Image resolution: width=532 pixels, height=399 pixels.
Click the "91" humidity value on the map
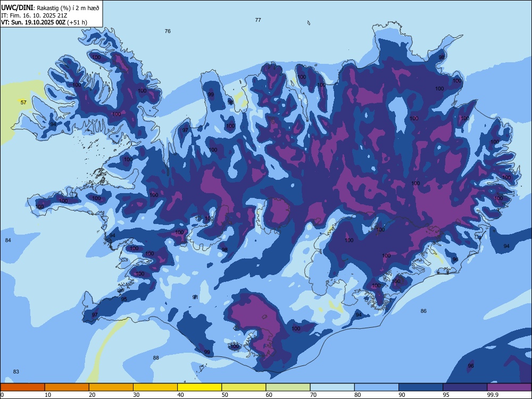(195, 297)
